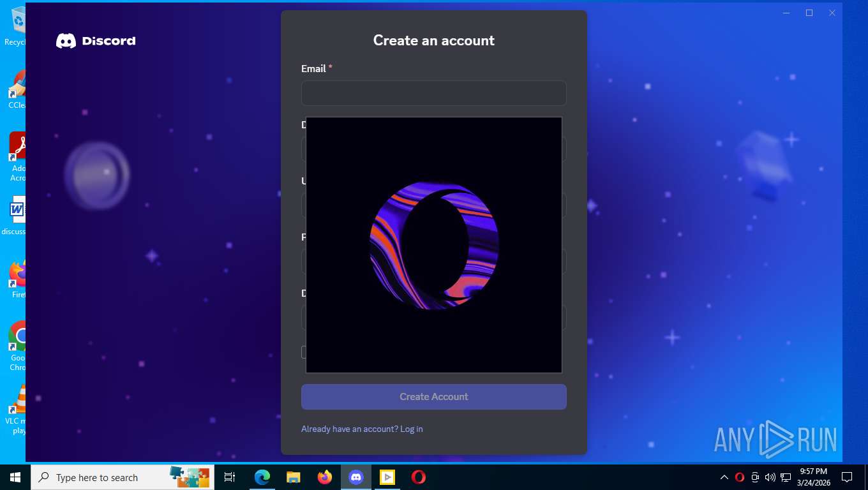868x490 pixels.
Task: Open the network status tray icon
Action: click(786, 477)
